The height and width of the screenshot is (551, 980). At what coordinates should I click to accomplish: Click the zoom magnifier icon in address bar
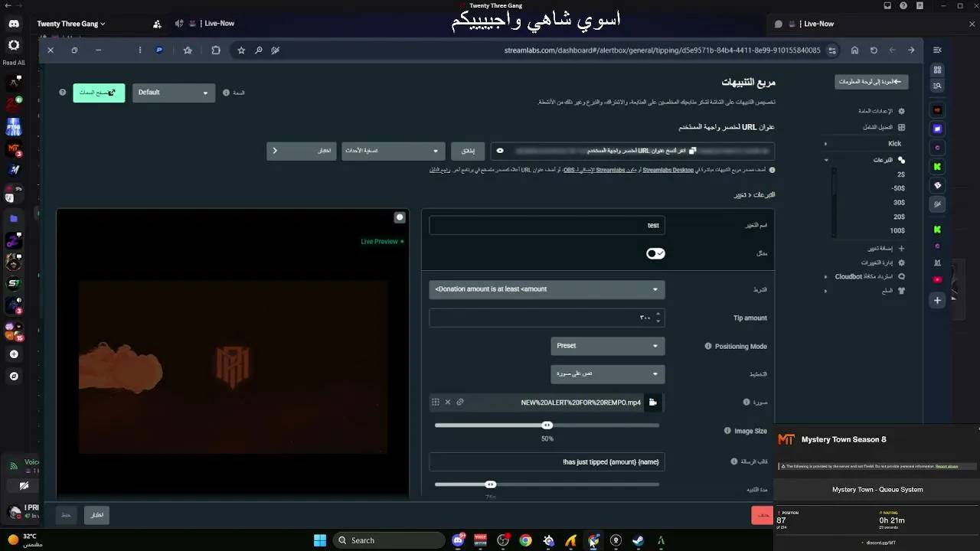(x=259, y=51)
